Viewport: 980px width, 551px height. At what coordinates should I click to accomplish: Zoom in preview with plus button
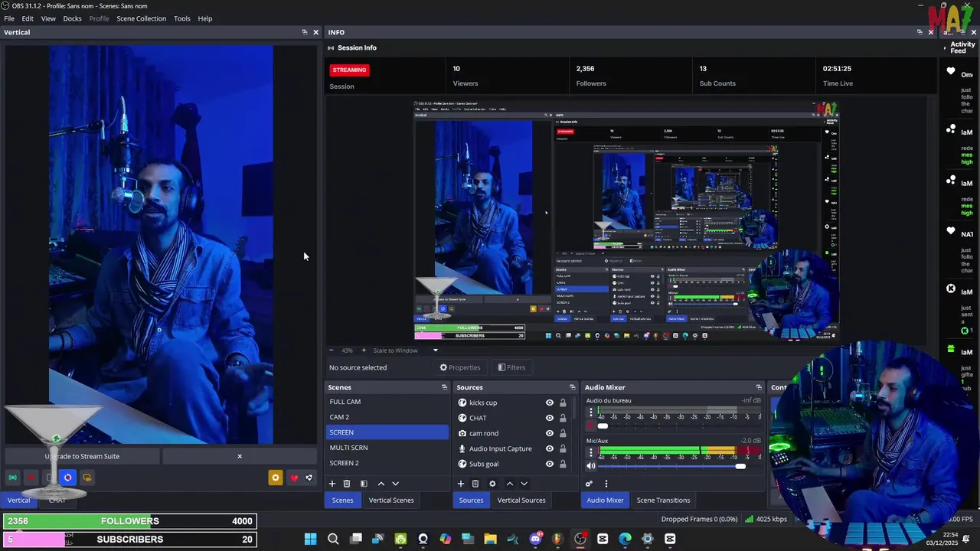364,350
